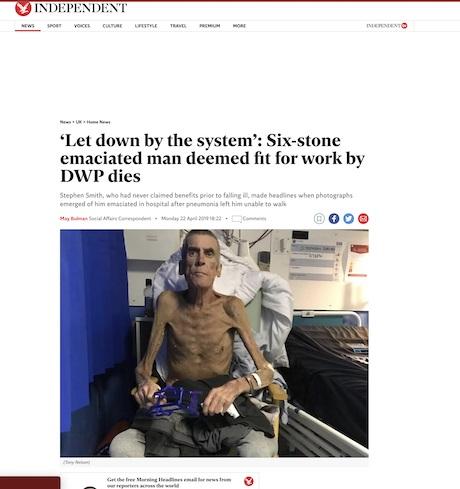The height and width of the screenshot is (489, 460).
Task: Select the News tab in navigation
Action: [x=28, y=26]
